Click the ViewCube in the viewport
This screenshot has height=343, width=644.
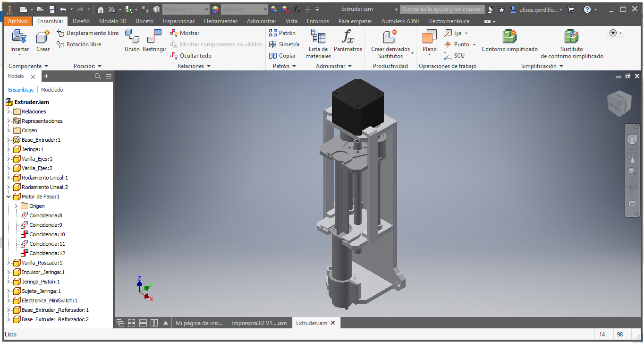click(619, 103)
